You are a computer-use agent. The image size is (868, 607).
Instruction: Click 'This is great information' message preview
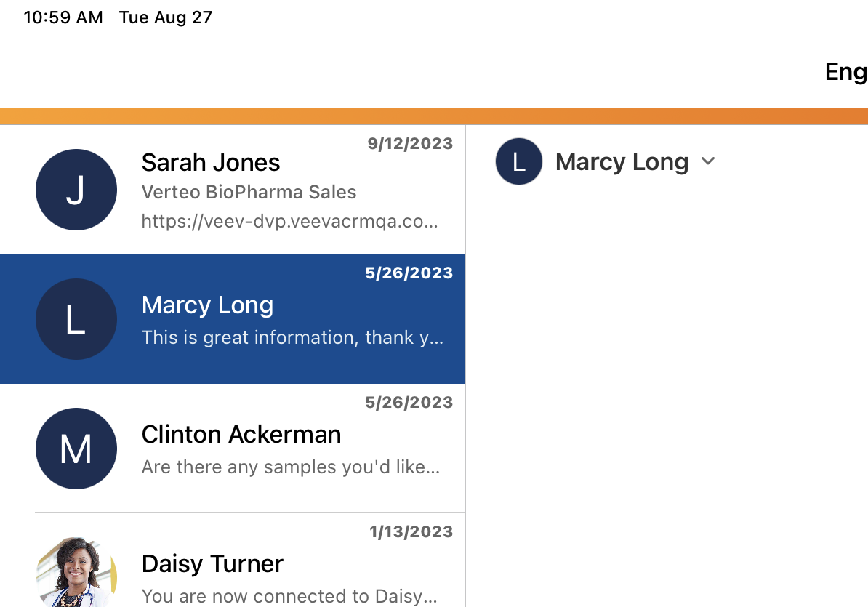(x=292, y=337)
